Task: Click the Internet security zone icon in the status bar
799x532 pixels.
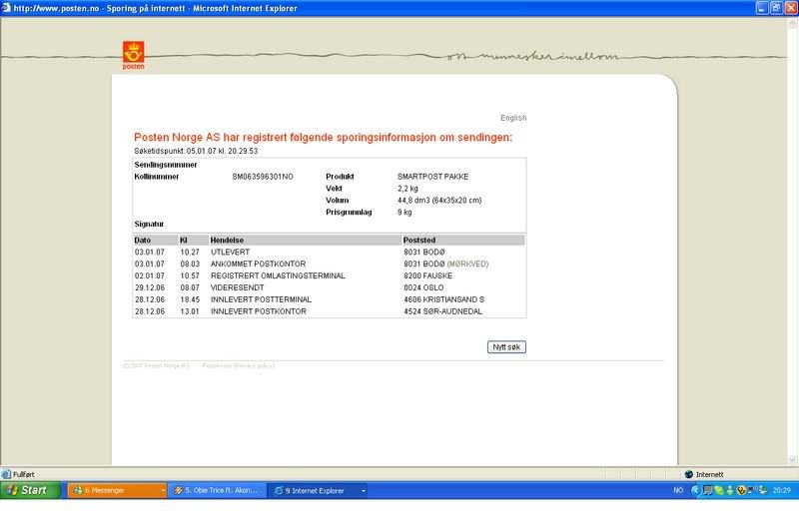Action: tap(688, 474)
